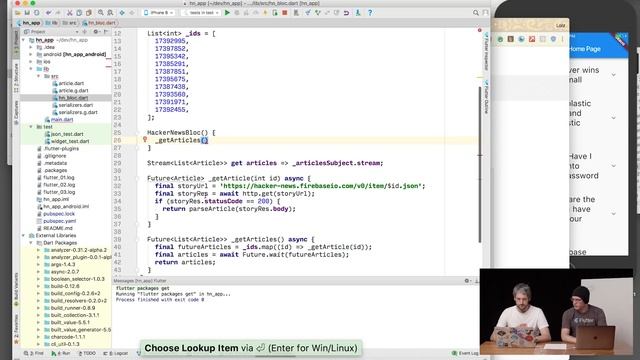The width and height of the screenshot is (640, 360).
Task: Open pubspec.yaml in project tree
Action: coord(60,221)
